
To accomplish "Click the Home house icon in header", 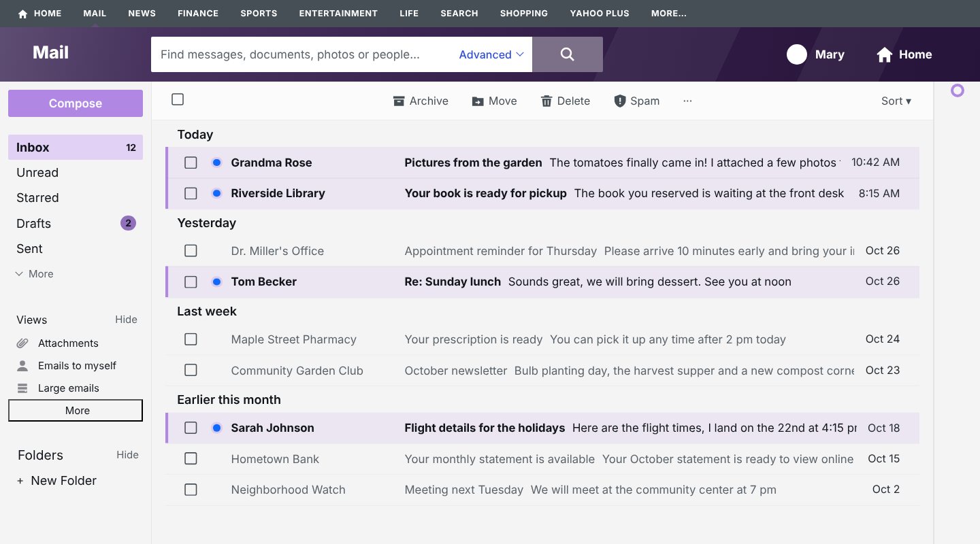I will click(x=884, y=54).
